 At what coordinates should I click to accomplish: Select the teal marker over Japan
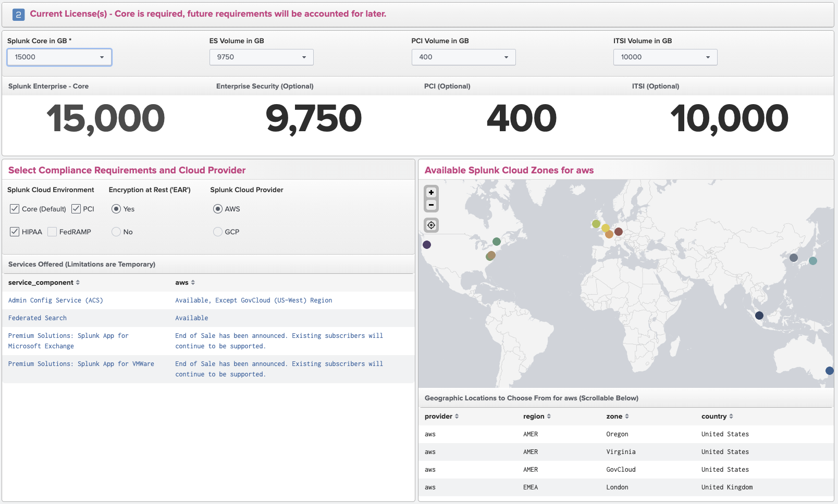(813, 261)
